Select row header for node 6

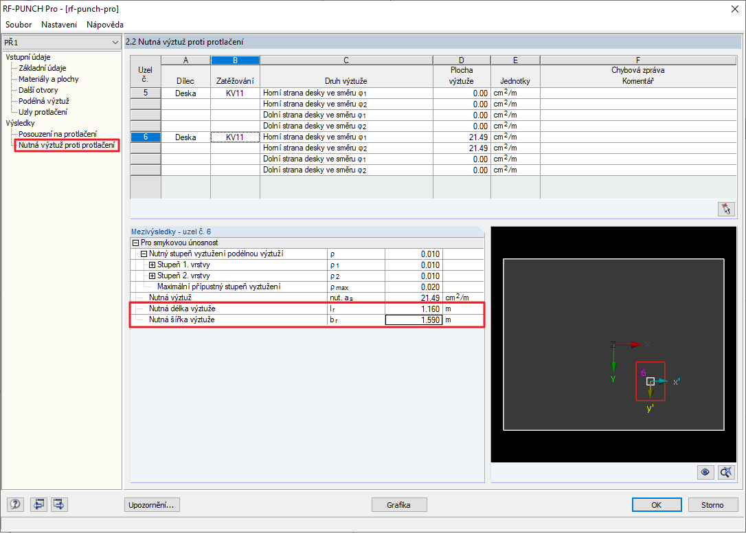pos(146,137)
